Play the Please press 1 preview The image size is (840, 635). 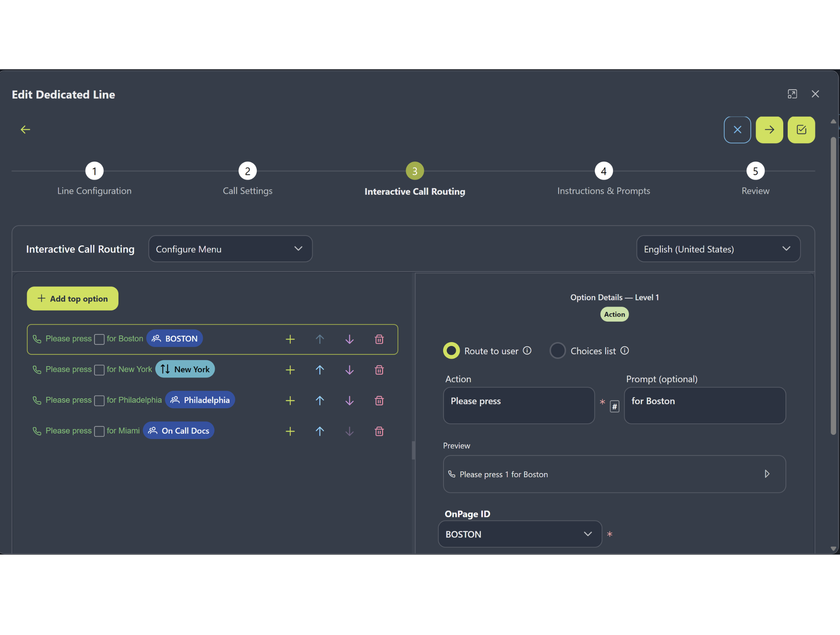coord(766,474)
